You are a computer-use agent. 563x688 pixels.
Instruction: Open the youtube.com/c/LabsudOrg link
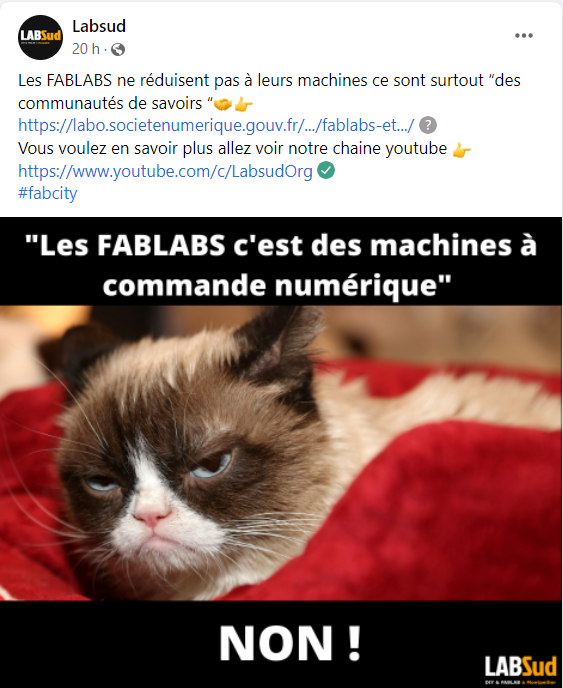[165, 171]
